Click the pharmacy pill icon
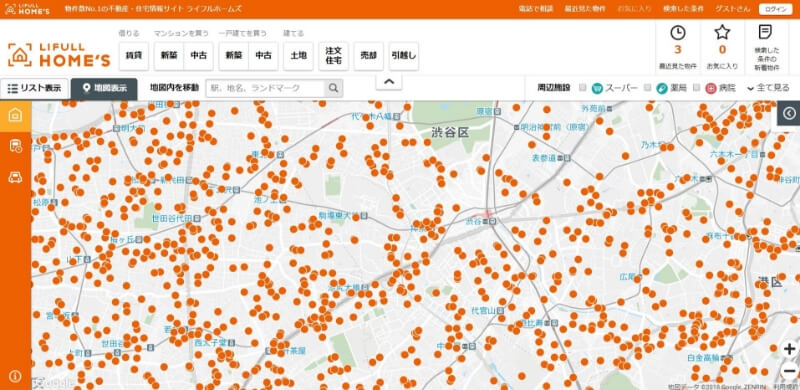This screenshot has width=800, height=390. [x=662, y=88]
